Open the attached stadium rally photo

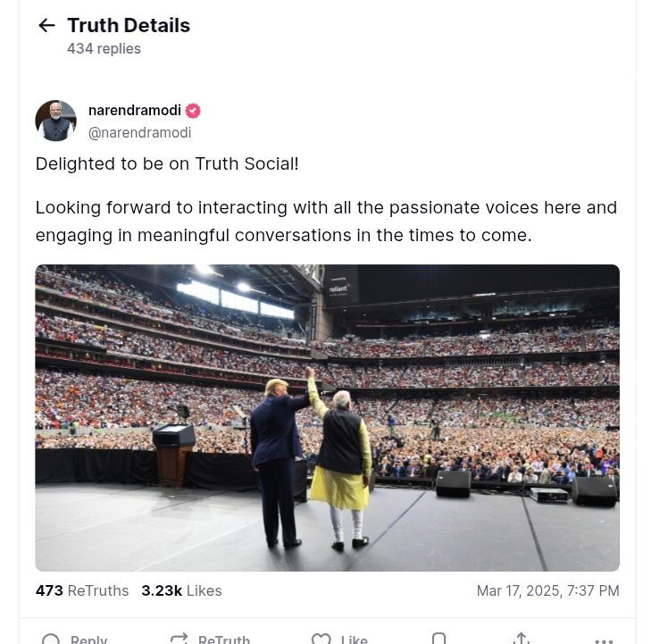coord(327,417)
